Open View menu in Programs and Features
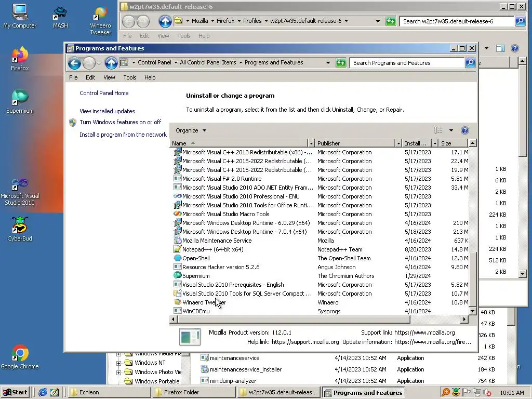532x399 pixels. pos(109,77)
